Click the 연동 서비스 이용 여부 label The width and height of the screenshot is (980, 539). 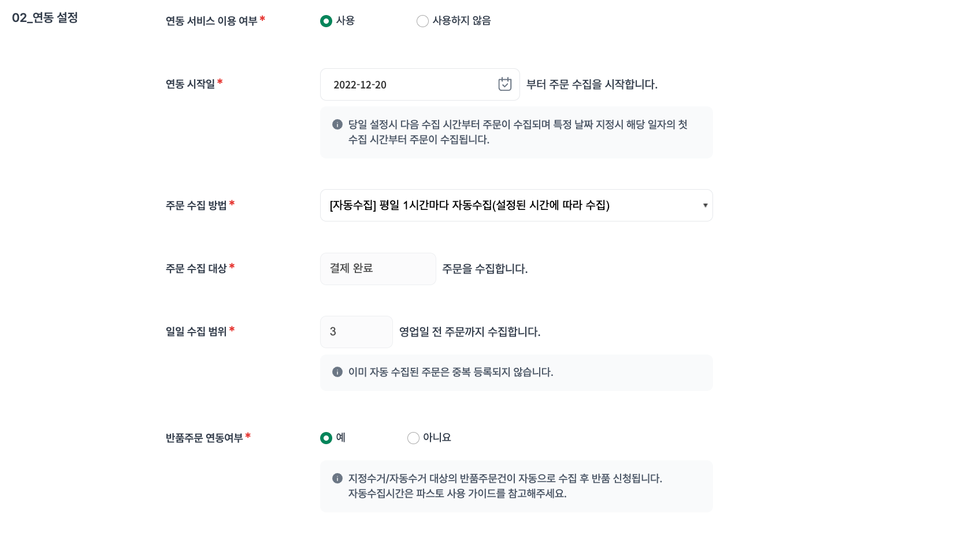[x=211, y=21]
